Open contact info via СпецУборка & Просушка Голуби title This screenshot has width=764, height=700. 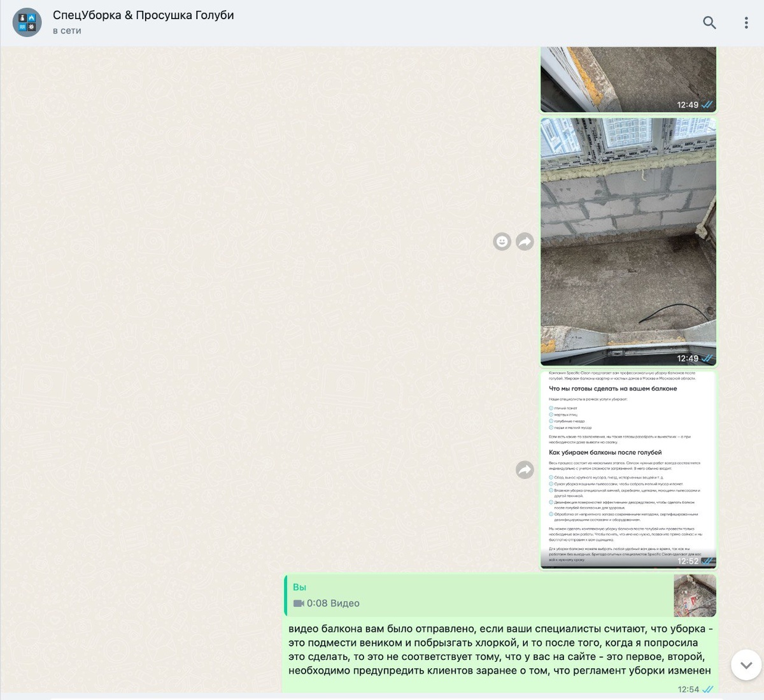coord(143,15)
